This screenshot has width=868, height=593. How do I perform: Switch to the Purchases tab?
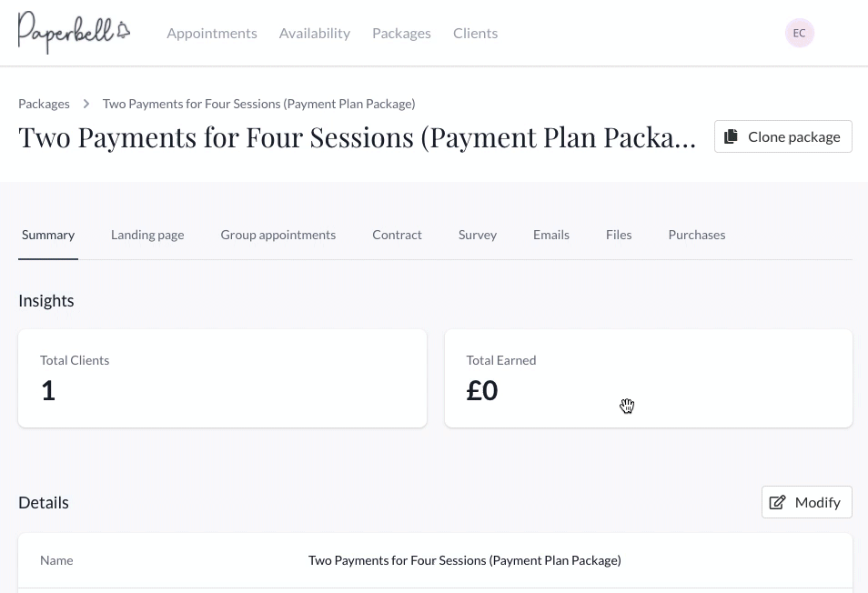pyautogui.click(x=696, y=235)
